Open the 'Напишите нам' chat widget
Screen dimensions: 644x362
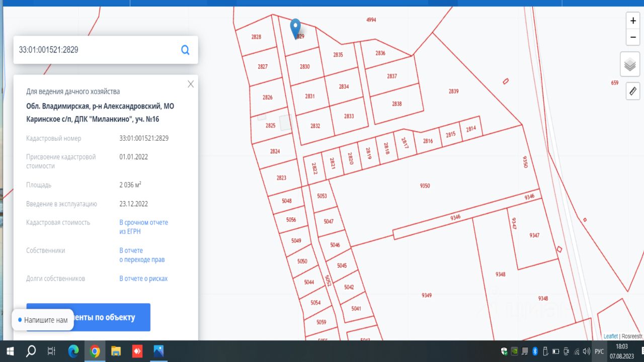coord(43,320)
